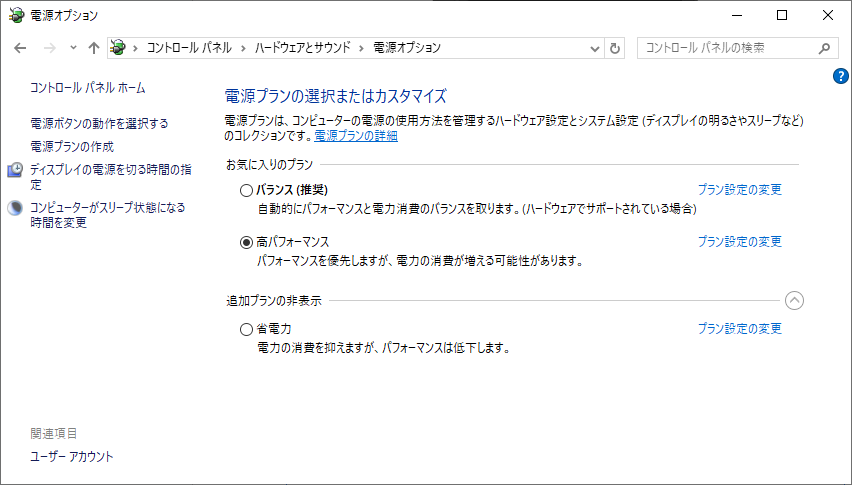
Task: Select the バランス (推奨) power plan
Action: click(247, 190)
